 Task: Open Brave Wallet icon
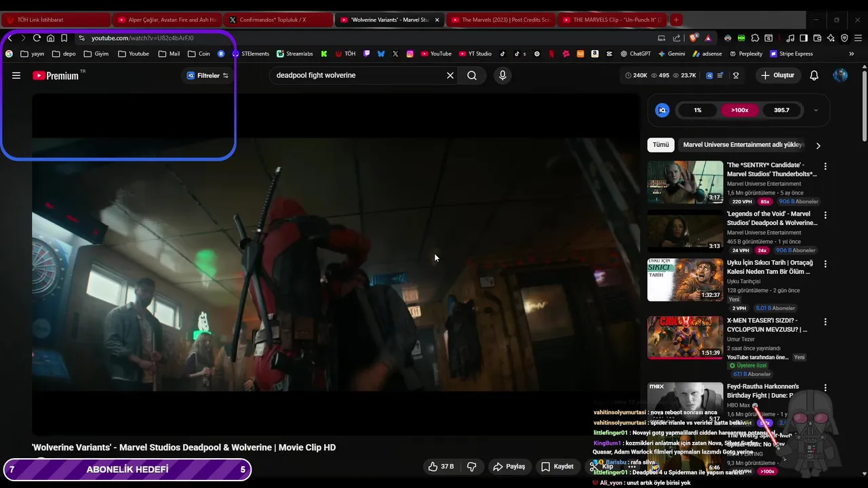coord(817,38)
